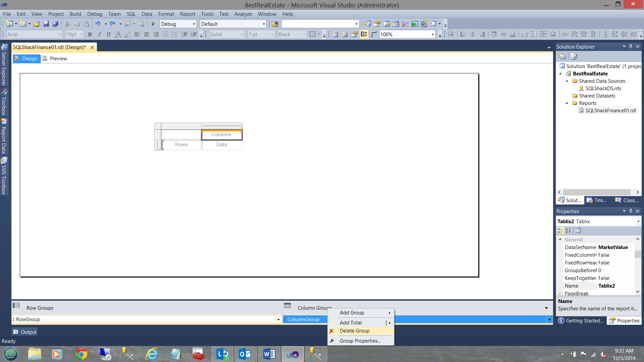644x362 pixels.
Task: Click Group Properties menu entry
Action: pos(360,341)
